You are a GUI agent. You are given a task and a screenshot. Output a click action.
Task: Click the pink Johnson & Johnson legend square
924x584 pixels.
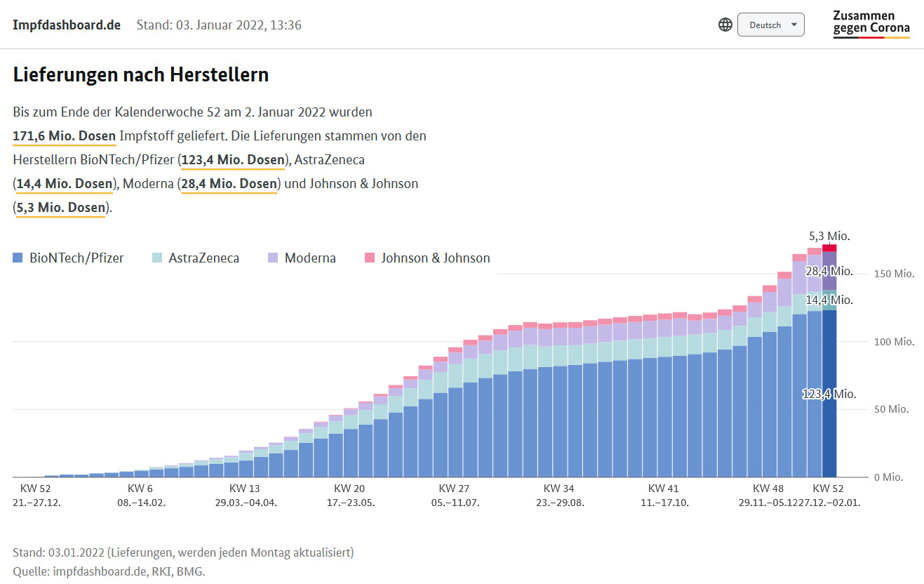coord(370,258)
